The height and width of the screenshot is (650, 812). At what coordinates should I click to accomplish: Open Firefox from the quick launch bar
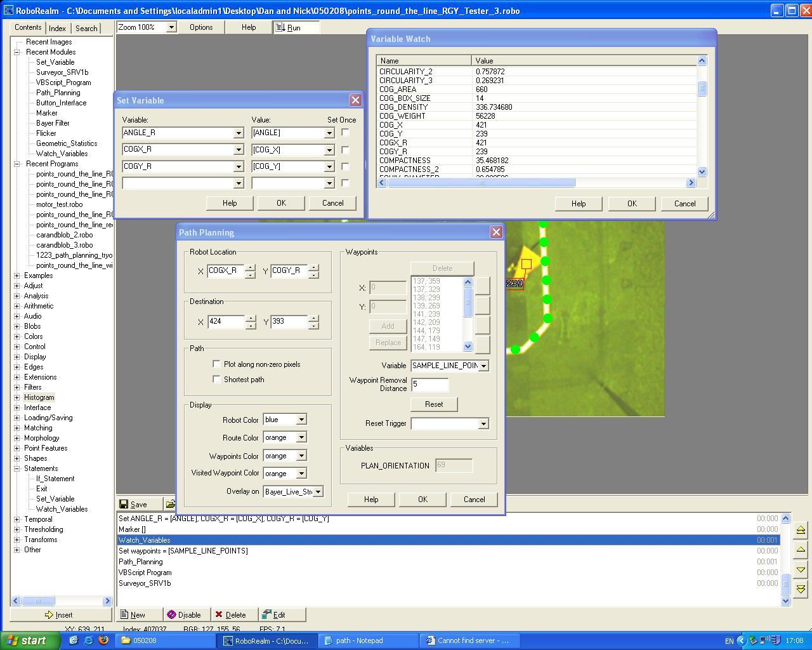103,640
